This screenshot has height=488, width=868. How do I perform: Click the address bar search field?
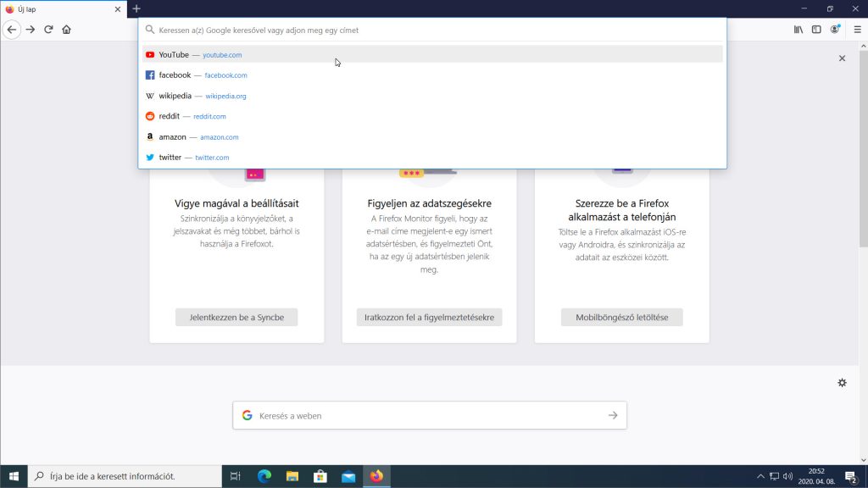pyautogui.click(x=431, y=30)
